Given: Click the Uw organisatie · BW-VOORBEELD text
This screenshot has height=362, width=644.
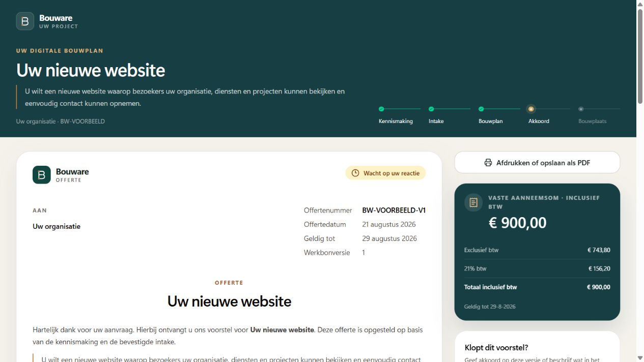Looking at the screenshot, I should tap(61, 122).
